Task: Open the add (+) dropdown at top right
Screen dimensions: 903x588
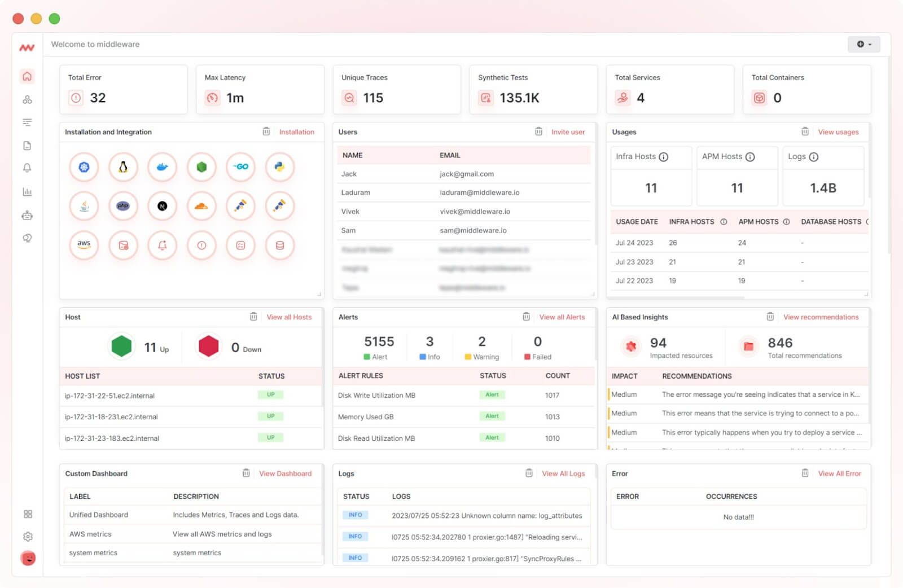Action: coord(863,44)
